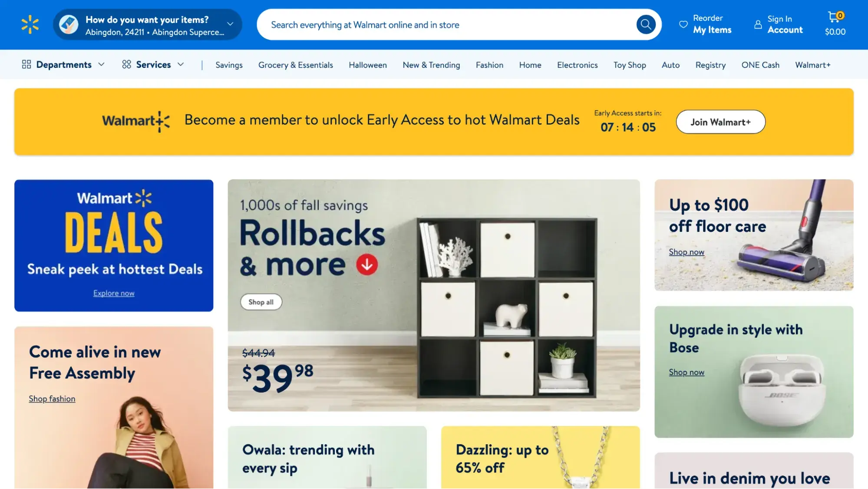The height and width of the screenshot is (489, 868).
Task: Click Explore now deals link
Action: tap(114, 293)
